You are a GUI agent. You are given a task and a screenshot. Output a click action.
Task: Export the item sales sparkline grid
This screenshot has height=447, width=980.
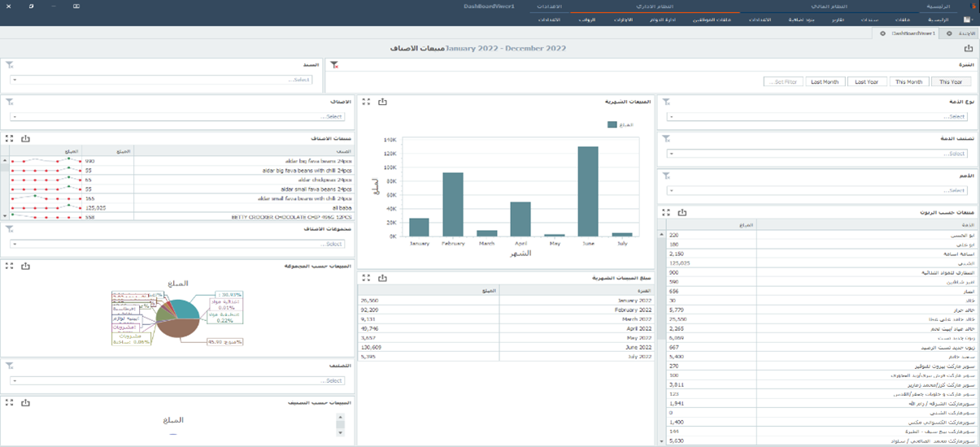(25, 139)
